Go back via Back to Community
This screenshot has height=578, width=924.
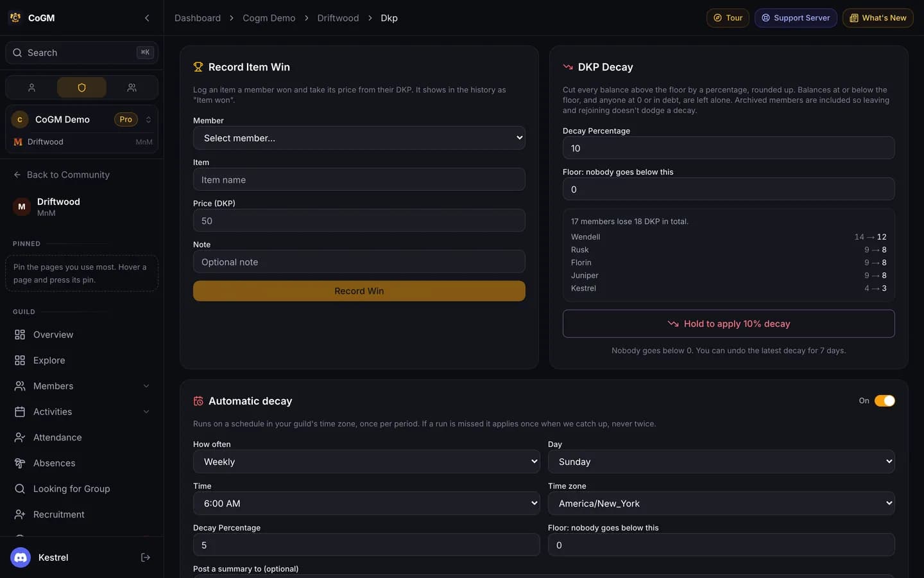[x=62, y=175]
